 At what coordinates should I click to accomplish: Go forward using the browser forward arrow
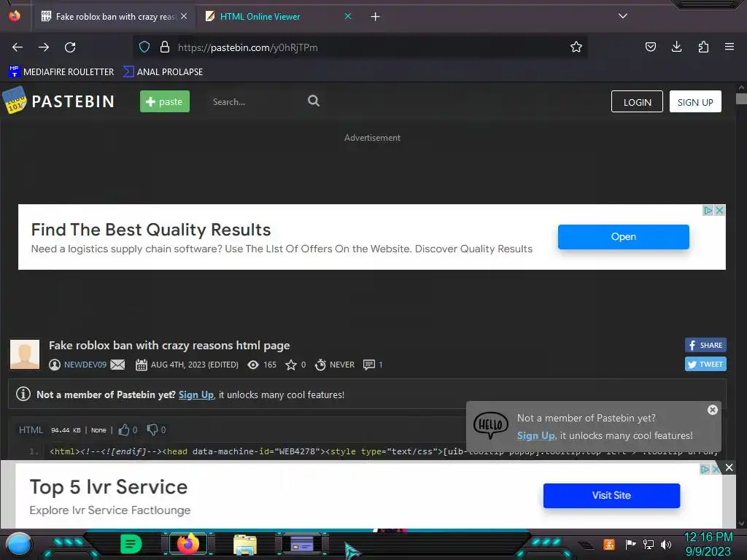pos(44,47)
